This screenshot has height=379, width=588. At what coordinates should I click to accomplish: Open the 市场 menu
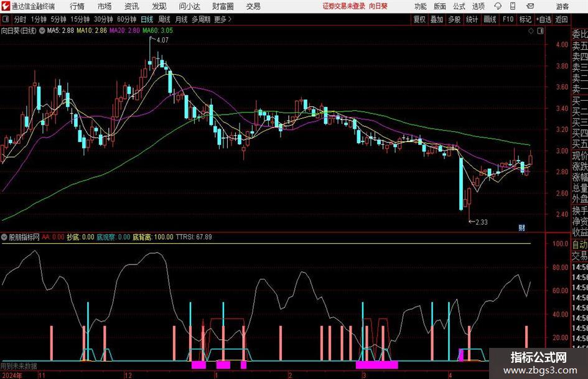(105, 6)
